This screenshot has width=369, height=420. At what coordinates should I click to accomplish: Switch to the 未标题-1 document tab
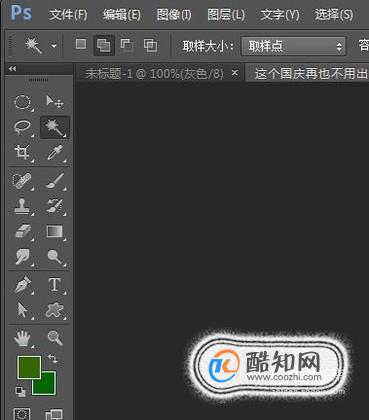coord(155,73)
